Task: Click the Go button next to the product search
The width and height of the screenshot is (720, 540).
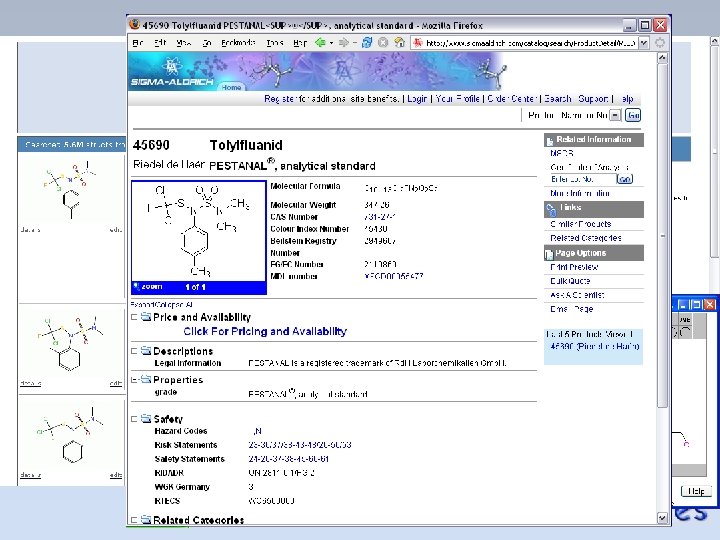Action: [633, 115]
